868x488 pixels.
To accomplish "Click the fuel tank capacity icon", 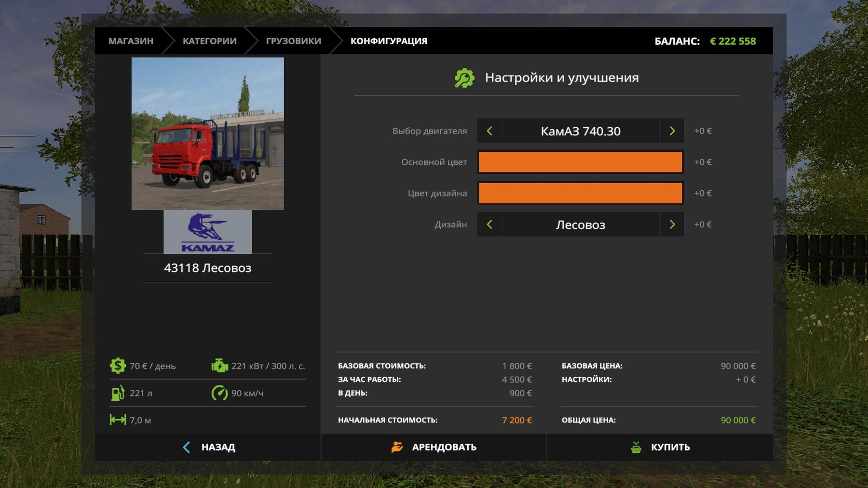I will 118,393.
